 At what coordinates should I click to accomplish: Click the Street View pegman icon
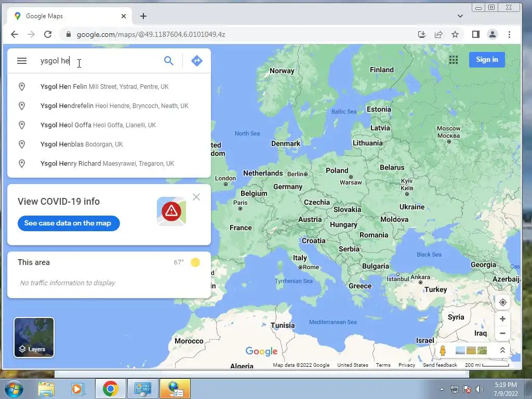tap(443, 350)
